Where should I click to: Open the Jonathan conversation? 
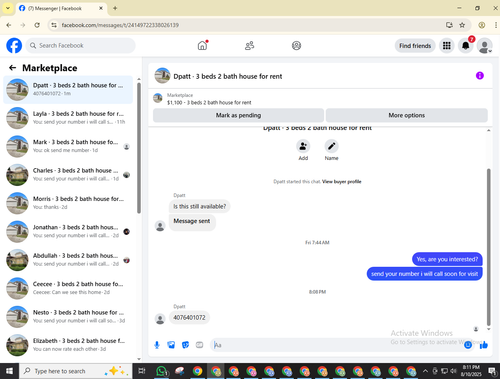(x=68, y=231)
